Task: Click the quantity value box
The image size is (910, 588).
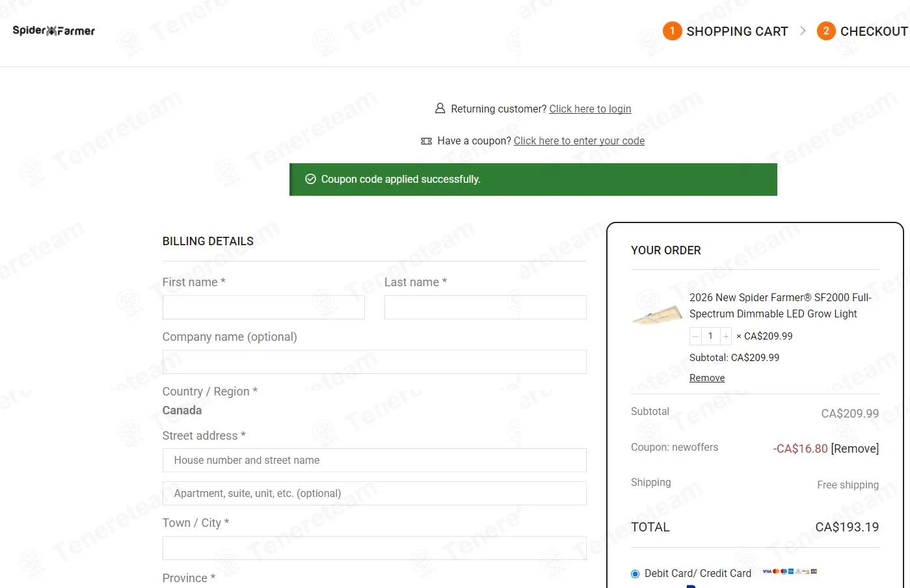Action: [x=710, y=336]
